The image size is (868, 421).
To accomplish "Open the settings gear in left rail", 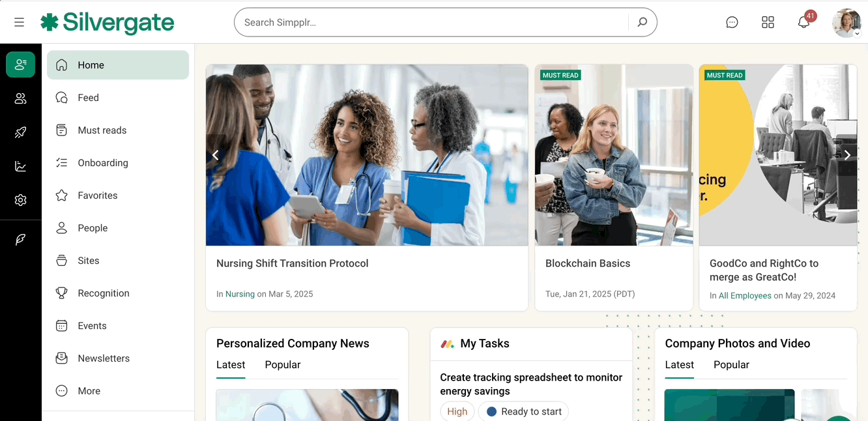I will coord(21,200).
